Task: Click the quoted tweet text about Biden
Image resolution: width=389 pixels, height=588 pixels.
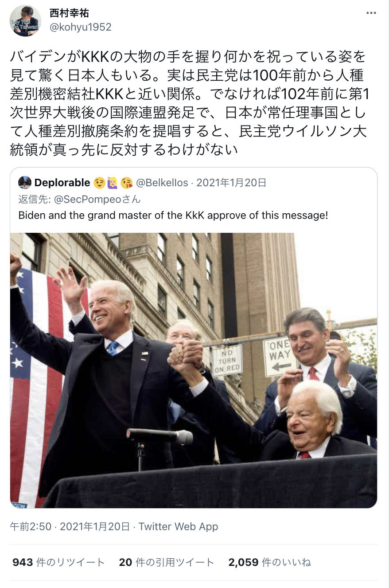Action: click(173, 216)
